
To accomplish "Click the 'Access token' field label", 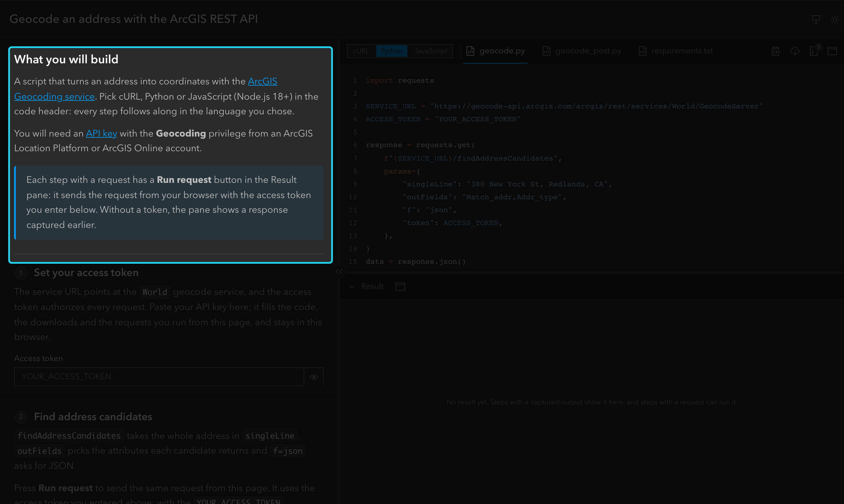I will (x=38, y=358).
